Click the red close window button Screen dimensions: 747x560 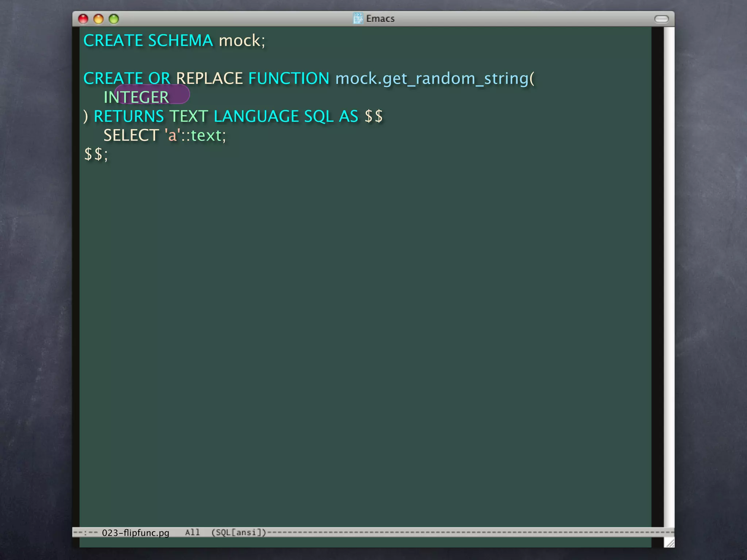click(x=83, y=19)
